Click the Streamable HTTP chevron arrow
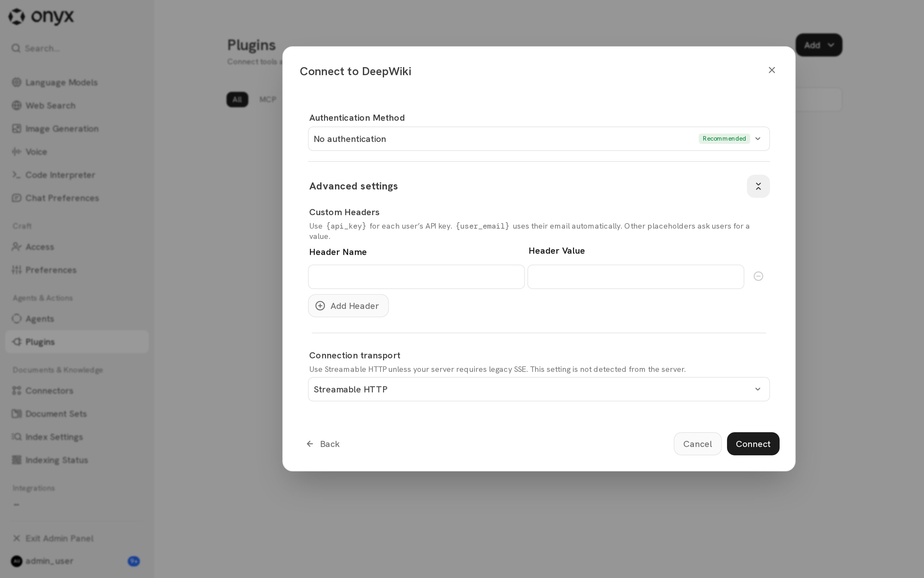 [757, 389]
